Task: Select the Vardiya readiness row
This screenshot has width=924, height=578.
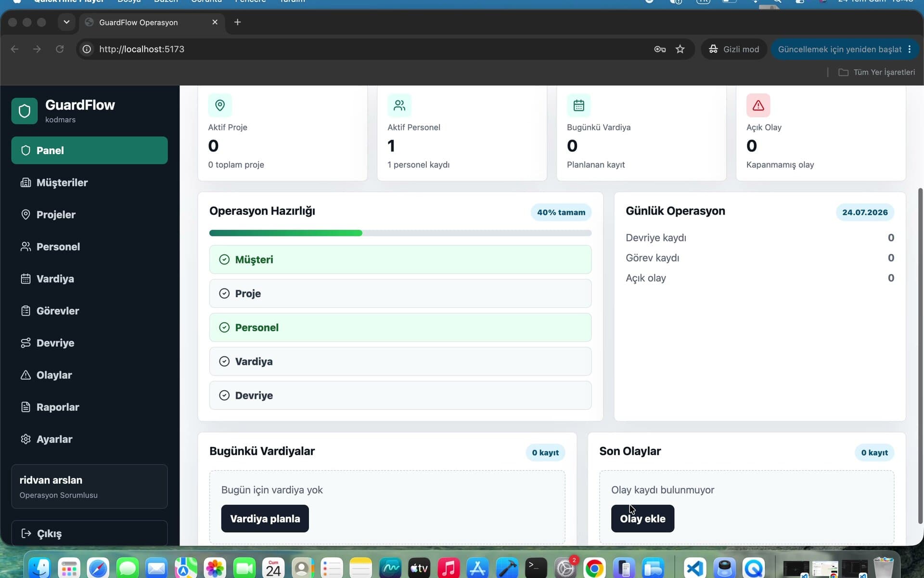Action: point(400,361)
